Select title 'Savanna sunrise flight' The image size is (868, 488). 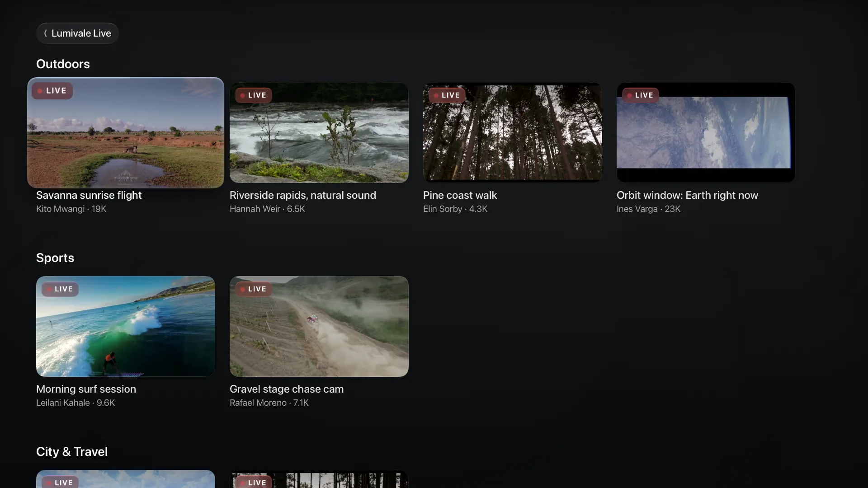[89, 195]
